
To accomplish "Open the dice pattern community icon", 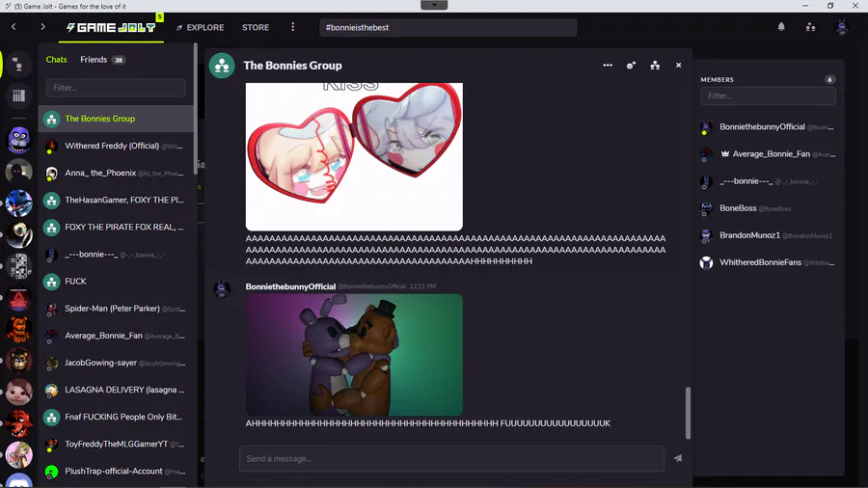I will pos(19,266).
